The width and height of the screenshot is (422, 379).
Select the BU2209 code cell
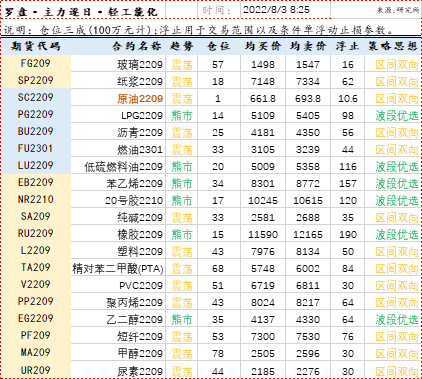[36, 131]
